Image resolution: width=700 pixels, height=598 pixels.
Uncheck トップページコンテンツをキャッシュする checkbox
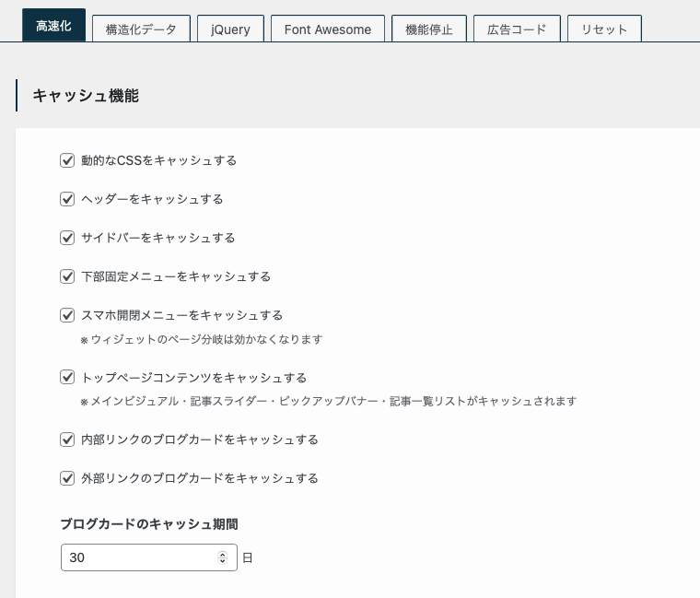click(x=67, y=377)
